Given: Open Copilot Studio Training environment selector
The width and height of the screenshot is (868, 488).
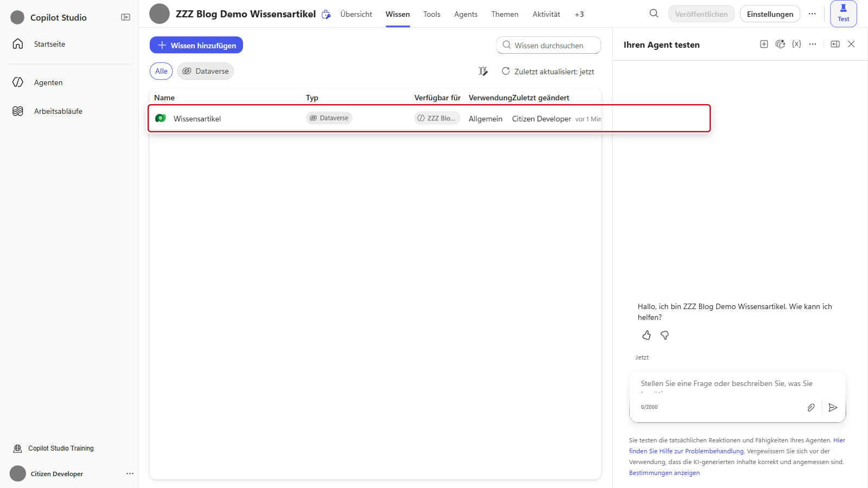Looking at the screenshot, I should pos(61,448).
